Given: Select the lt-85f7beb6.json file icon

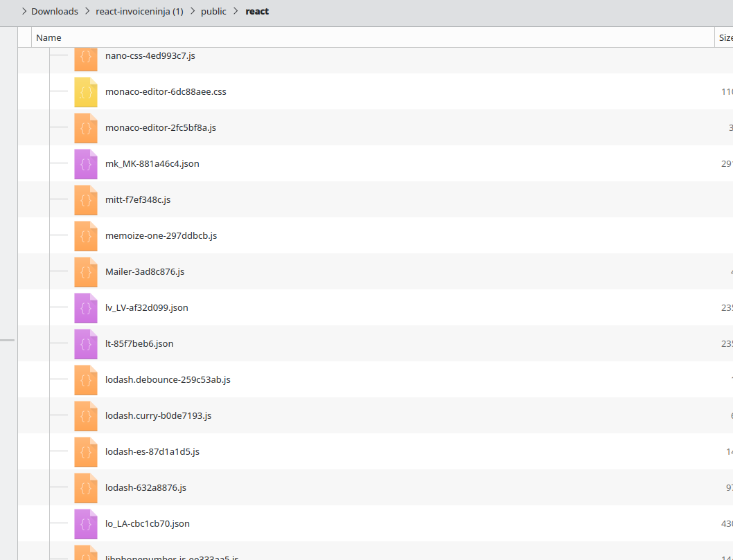Looking at the screenshot, I should click(86, 344).
